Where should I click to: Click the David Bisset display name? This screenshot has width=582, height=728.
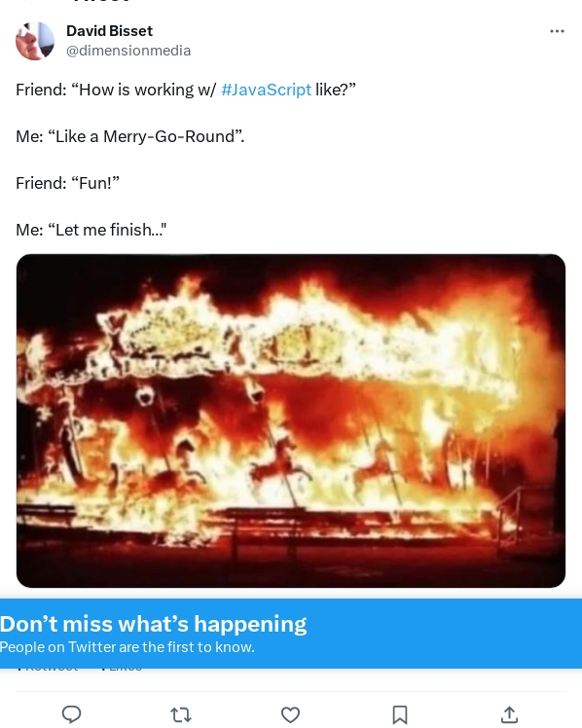point(110,30)
